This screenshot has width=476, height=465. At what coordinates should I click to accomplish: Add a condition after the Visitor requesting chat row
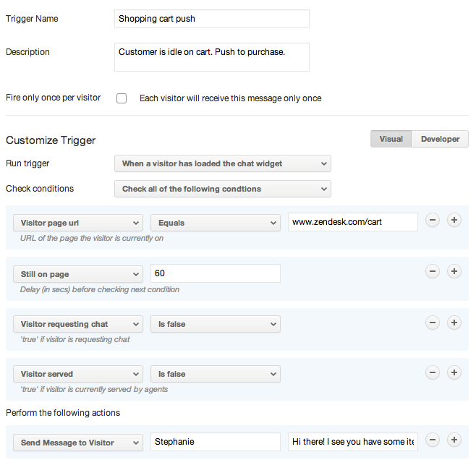[x=454, y=323]
